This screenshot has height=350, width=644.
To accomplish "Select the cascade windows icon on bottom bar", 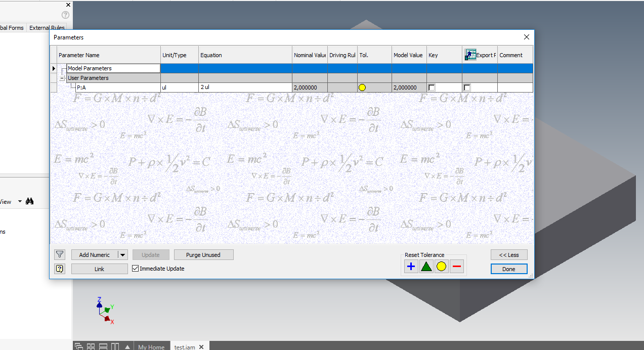I will point(78,345).
